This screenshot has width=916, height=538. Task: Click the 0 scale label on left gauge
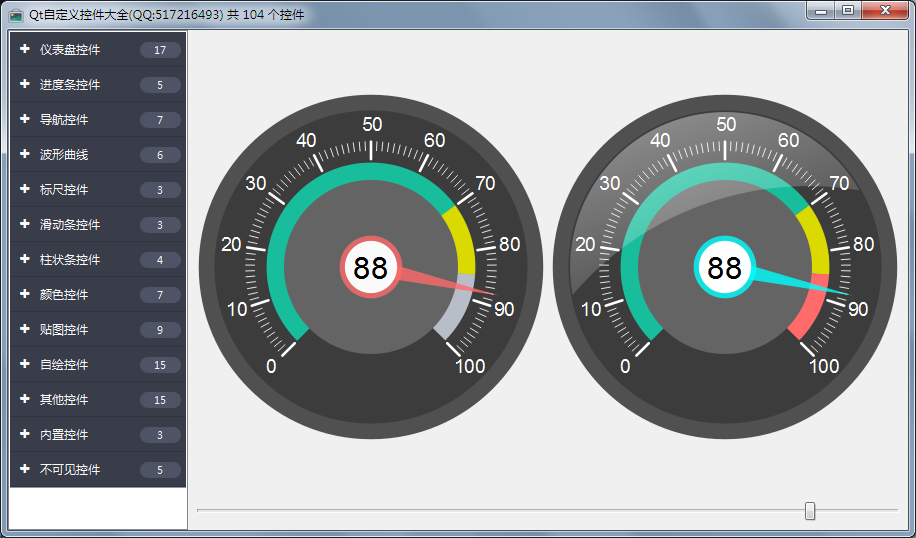pyautogui.click(x=271, y=366)
